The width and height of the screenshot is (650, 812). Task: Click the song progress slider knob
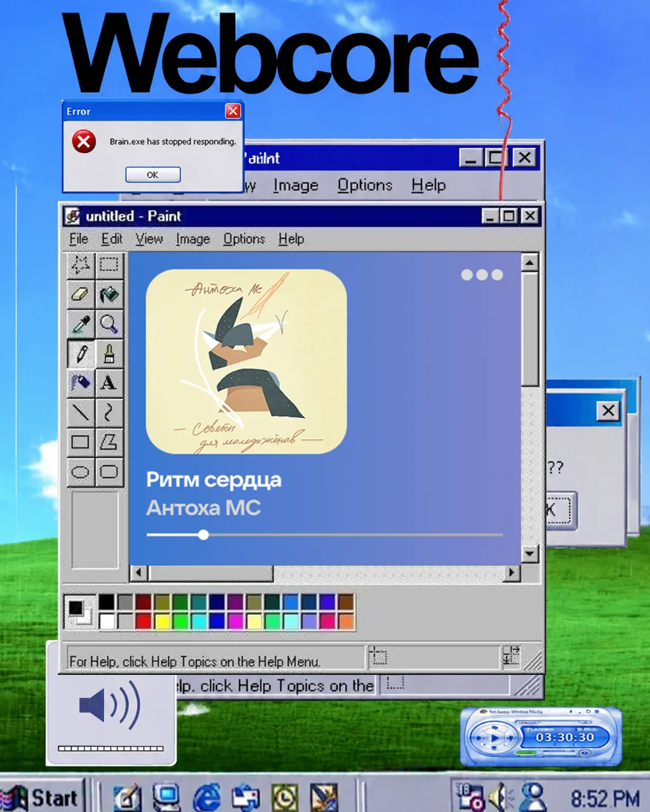(203, 535)
